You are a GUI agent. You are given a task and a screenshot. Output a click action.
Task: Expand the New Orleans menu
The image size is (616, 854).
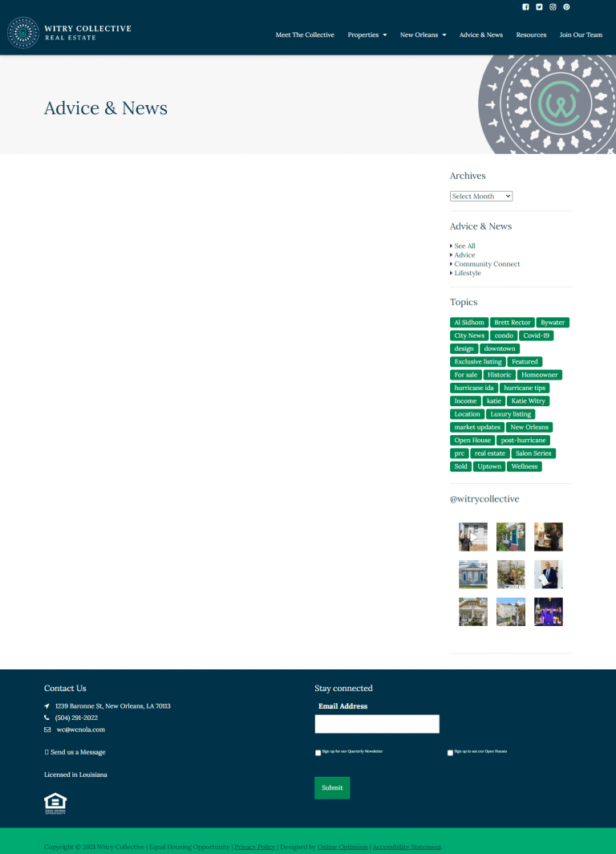(423, 35)
